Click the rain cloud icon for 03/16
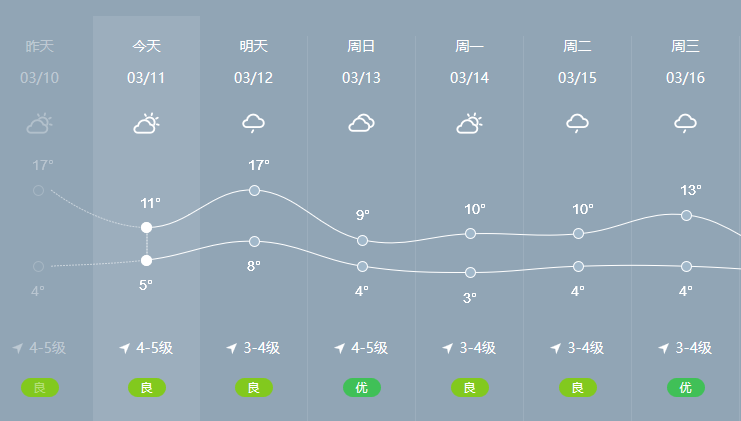The width and height of the screenshot is (741, 421). pyautogui.click(x=685, y=123)
